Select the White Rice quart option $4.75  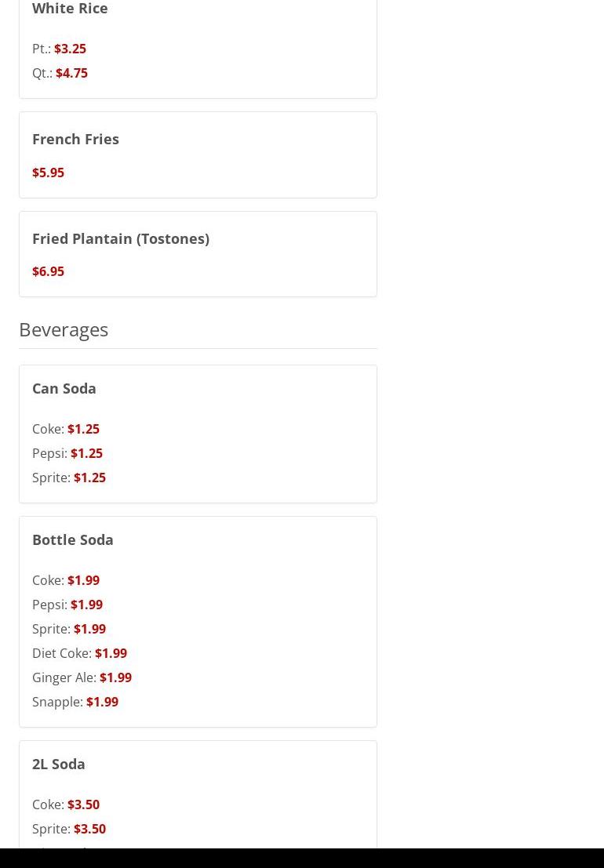click(71, 73)
